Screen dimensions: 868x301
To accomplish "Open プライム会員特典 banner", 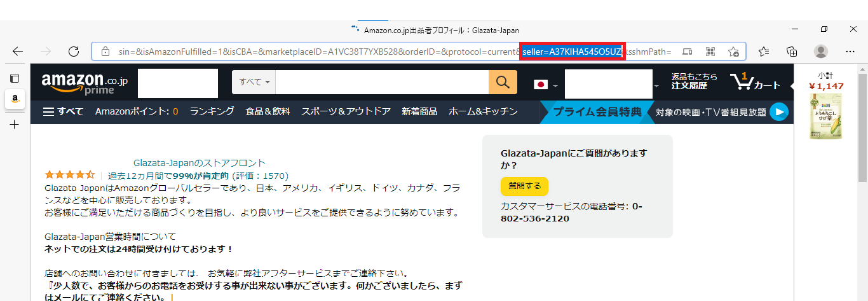I will (x=597, y=112).
